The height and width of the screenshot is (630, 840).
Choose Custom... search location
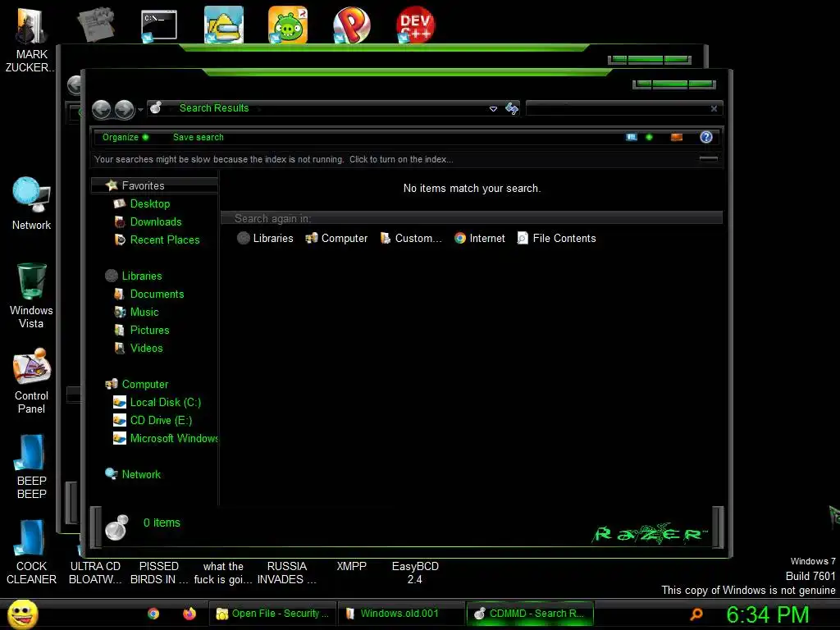click(x=411, y=239)
